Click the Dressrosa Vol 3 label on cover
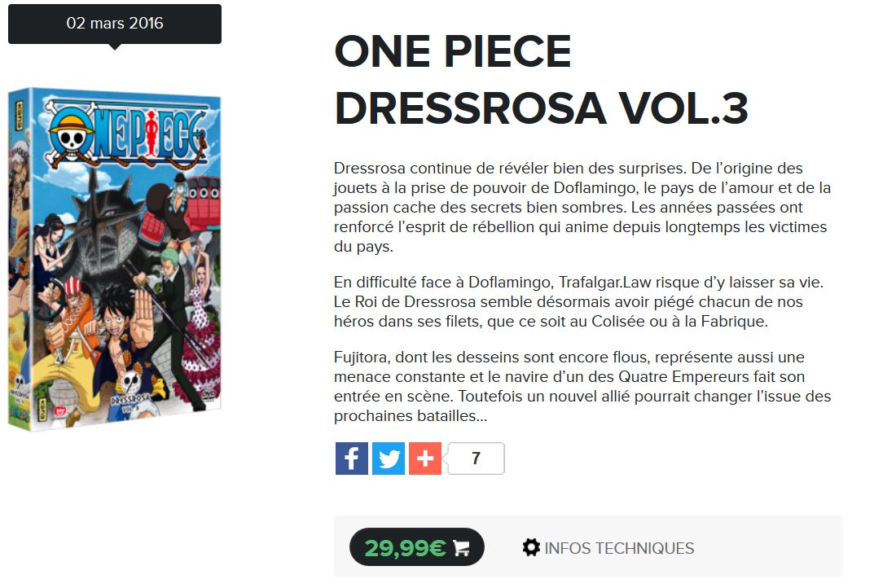Viewport: 874px width, 588px height. (x=131, y=402)
